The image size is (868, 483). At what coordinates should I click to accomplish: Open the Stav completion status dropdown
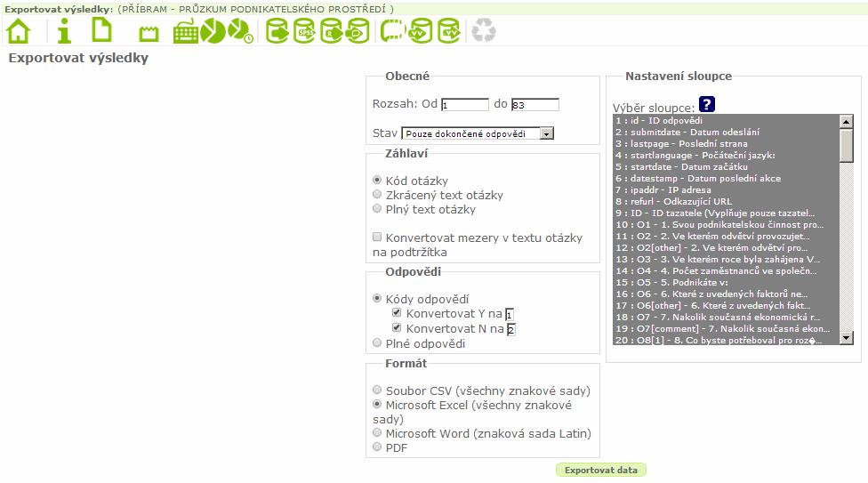(478, 133)
